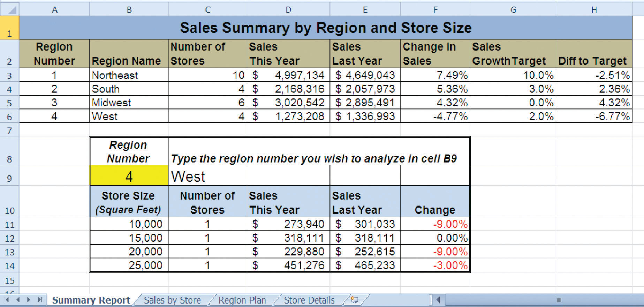This screenshot has width=644, height=307.
Task: Jump to the last sheet tab arrow
Action: (x=40, y=300)
